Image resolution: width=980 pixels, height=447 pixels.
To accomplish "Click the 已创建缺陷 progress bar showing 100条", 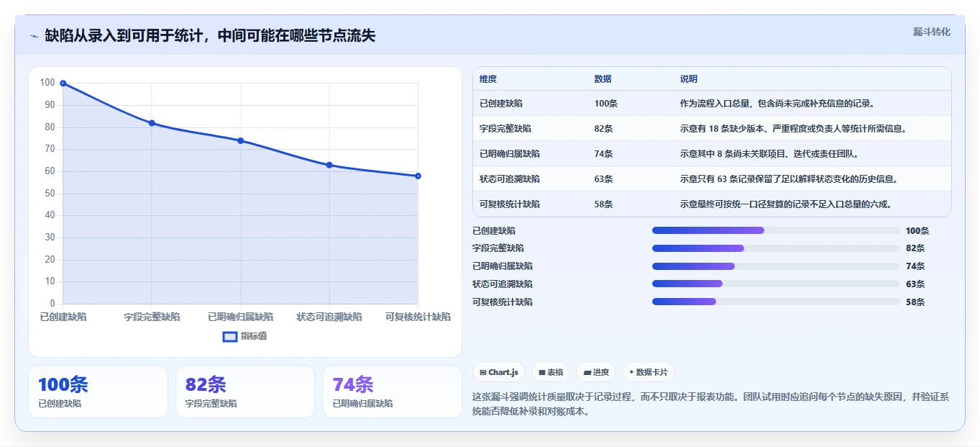I will pyautogui.click(x=776, y=230).
